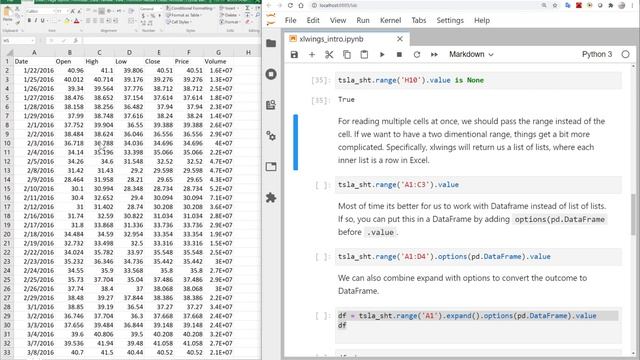Open the General number format dropdown in Excel
Image resolution: width=640 pixels, height=360 pixels.
(150, 9)
